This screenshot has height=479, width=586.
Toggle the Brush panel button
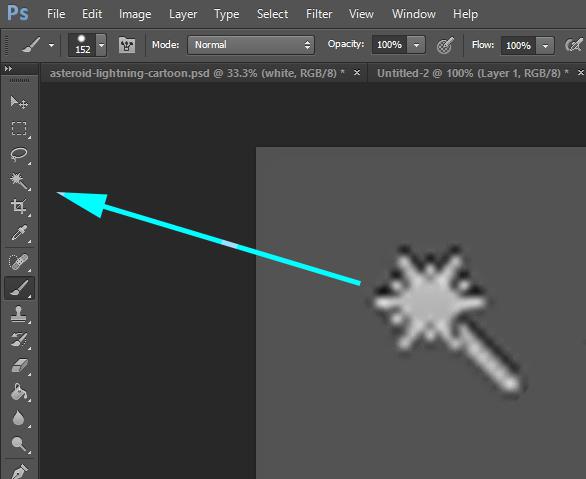(127, 46)
